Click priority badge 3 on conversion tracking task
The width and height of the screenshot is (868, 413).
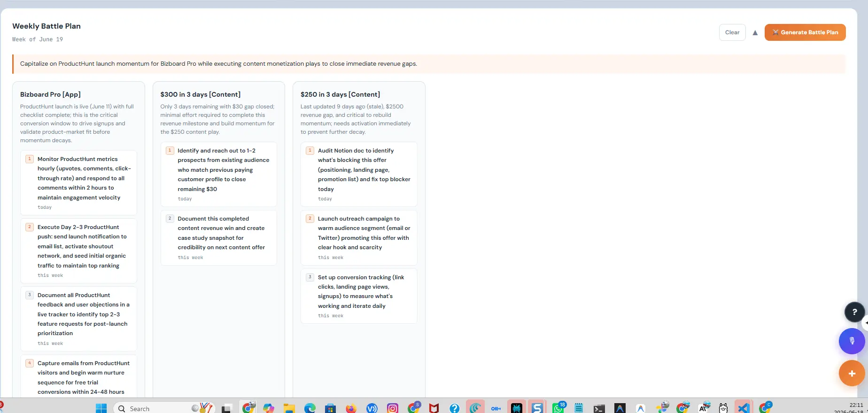coord(310,277)
